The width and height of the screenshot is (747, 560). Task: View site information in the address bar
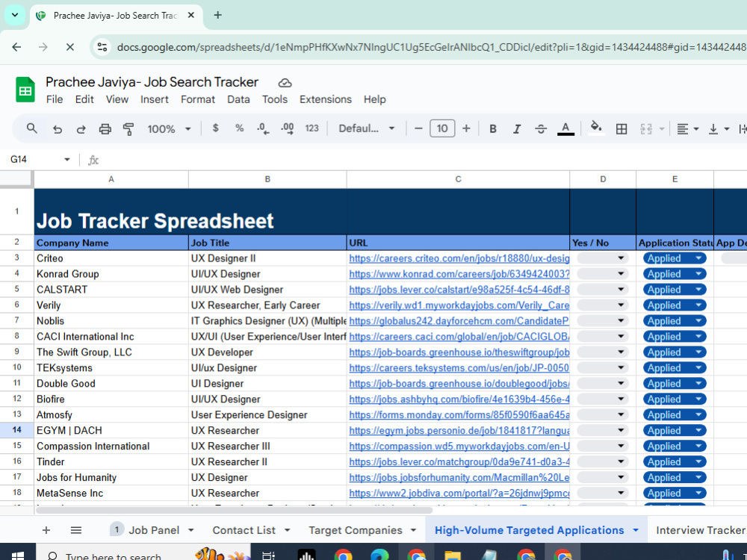tap(102, 46)
